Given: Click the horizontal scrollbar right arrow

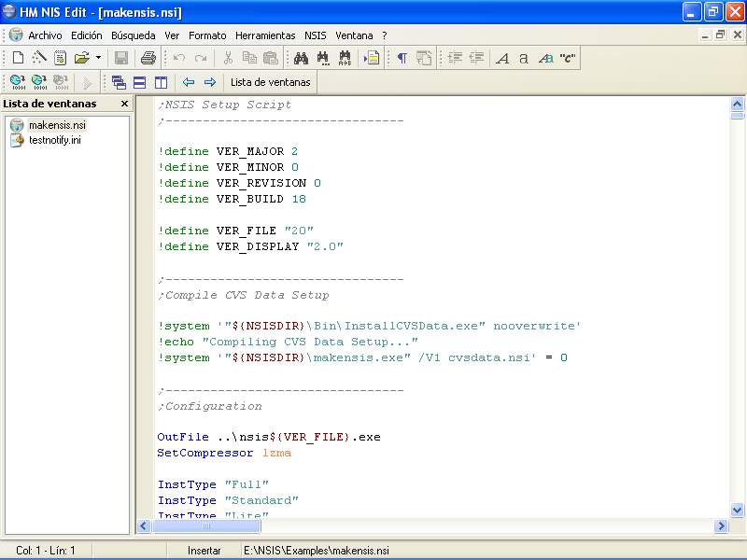Looking at the screenshot, I should [721, 526].
